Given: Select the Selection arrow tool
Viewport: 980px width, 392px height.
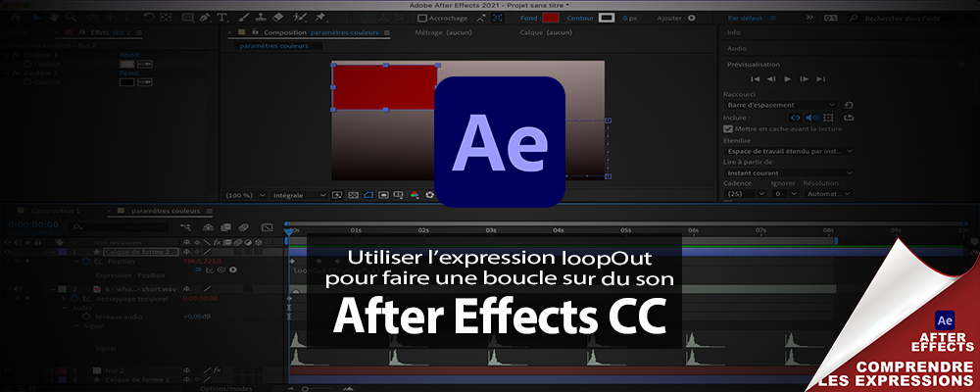Looking at the screenshot, I should click(37, 18).
